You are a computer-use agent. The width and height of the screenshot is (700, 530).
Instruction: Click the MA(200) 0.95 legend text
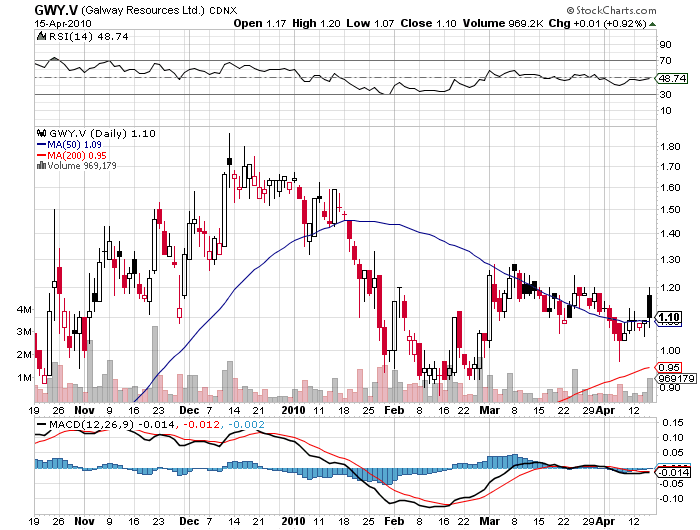(77, 155)
